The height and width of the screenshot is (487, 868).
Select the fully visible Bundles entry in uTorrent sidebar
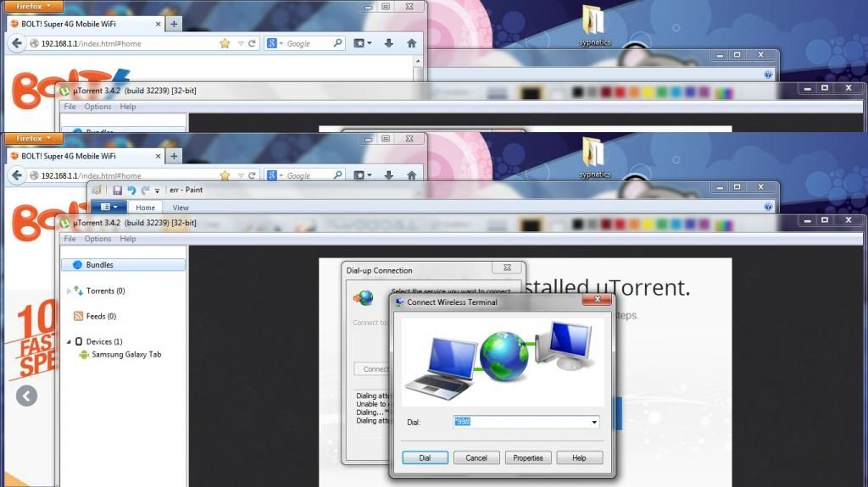pyautogui.click(x=123, y=264)
